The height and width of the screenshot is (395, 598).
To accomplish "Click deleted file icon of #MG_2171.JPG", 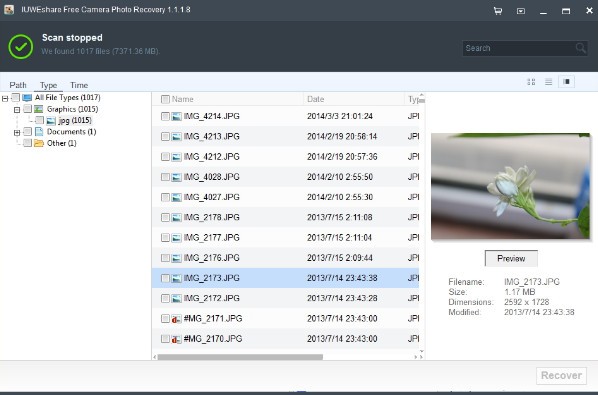I will pyautogui.click(x=176, y=319).
